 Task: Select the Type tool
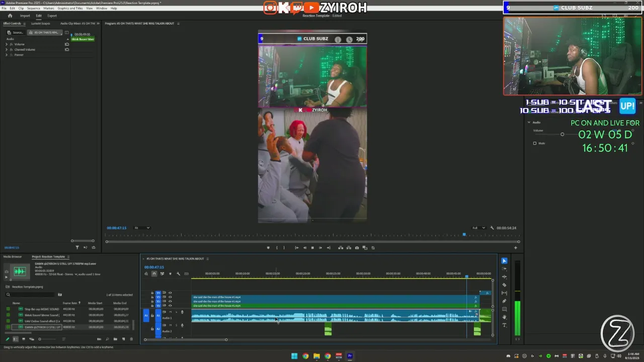[504, 325]
